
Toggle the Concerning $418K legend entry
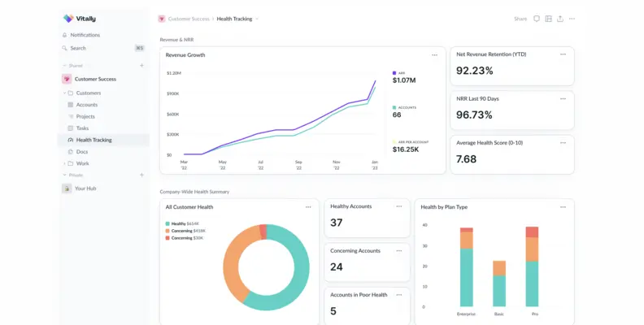coord(185,231)
